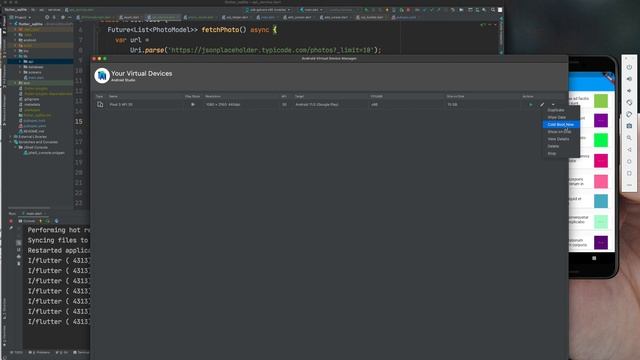
Task: Click the emulator Rotate Right icon
Action: [x=629, y=114]
